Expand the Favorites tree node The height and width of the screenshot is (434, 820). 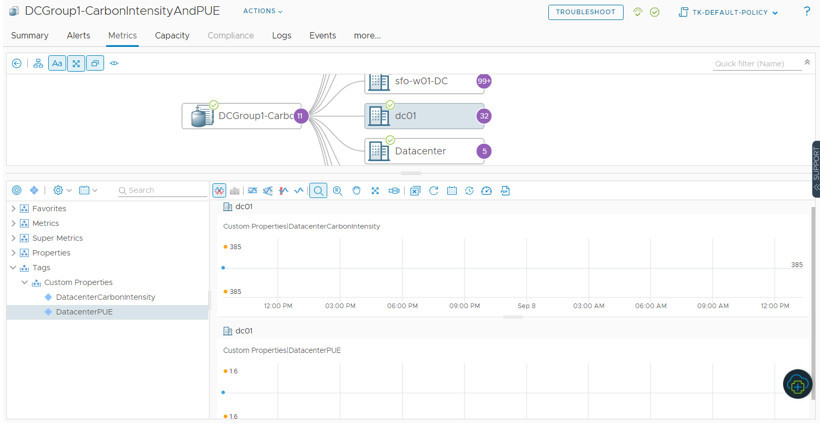pos(13,209)
